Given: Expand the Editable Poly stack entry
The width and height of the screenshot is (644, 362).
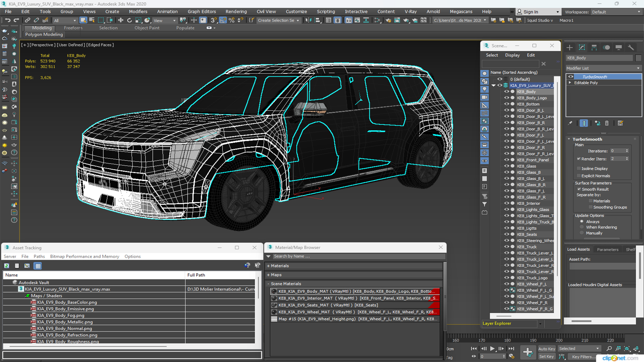Looking at the screenshot, I should (x=570, y=82).
